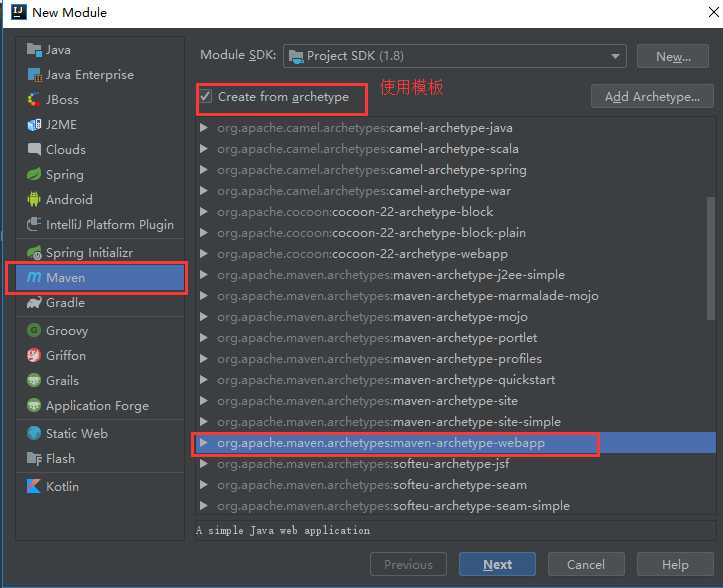This screenshot has width=723, height=588.
Task: Click the Spring leaf icon
Action: click(x=34, y=174)
